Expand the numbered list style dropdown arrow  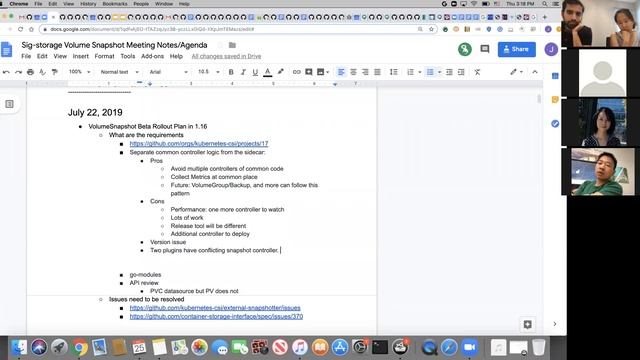click(x=420, y=72)
